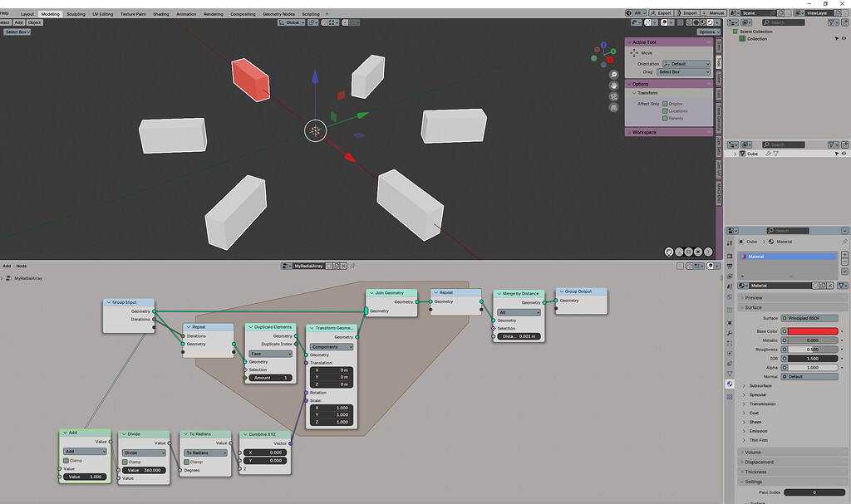Create new copy of Material datablock icon
The height and width of the screenshot is (504, 851).
pos(823,286)
